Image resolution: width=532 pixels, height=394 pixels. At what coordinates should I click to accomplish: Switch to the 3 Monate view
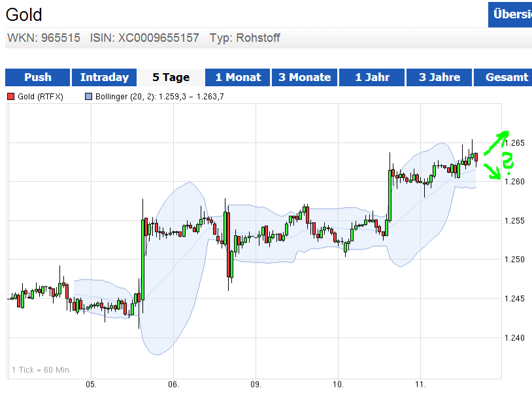pyautogui.click(x=305, y=77)
